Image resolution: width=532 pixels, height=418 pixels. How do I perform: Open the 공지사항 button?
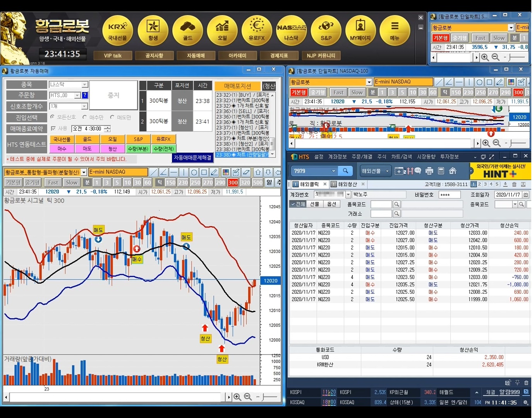click(x=154, y=56)
